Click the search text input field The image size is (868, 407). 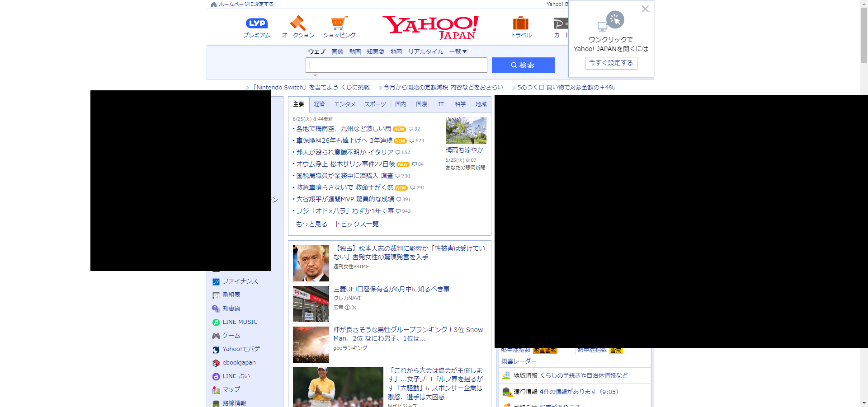[396, 65]
